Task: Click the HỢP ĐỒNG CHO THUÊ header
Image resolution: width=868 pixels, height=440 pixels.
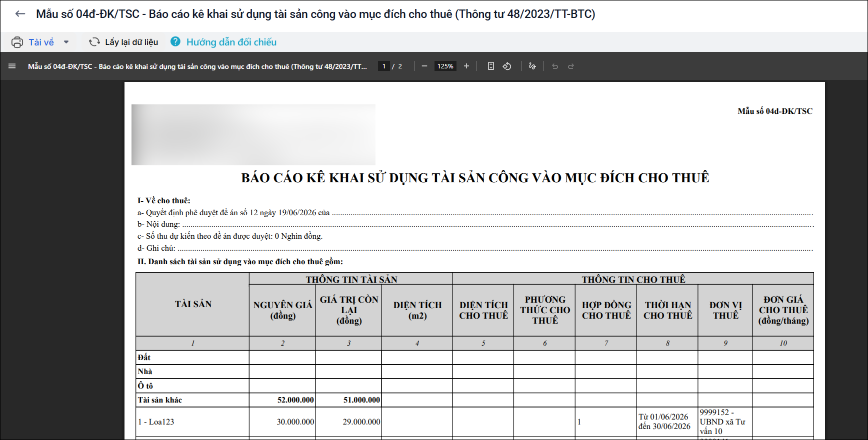Action: [606, 310]
